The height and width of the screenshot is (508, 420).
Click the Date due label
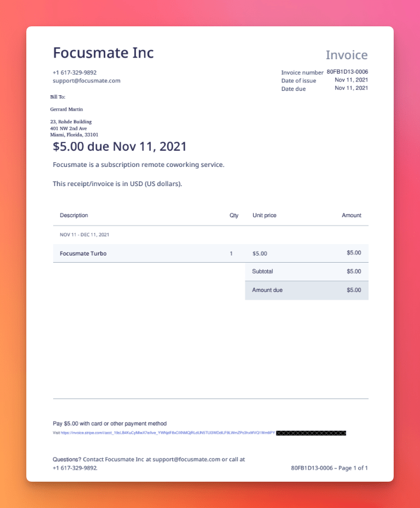point(293,89)
